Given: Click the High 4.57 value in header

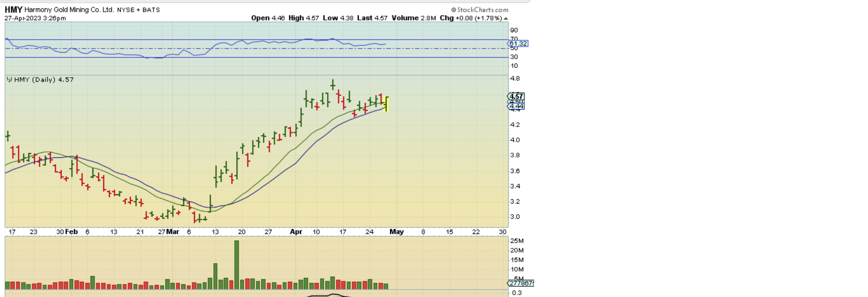Looking at the screenshot, I should click(304, 18).
